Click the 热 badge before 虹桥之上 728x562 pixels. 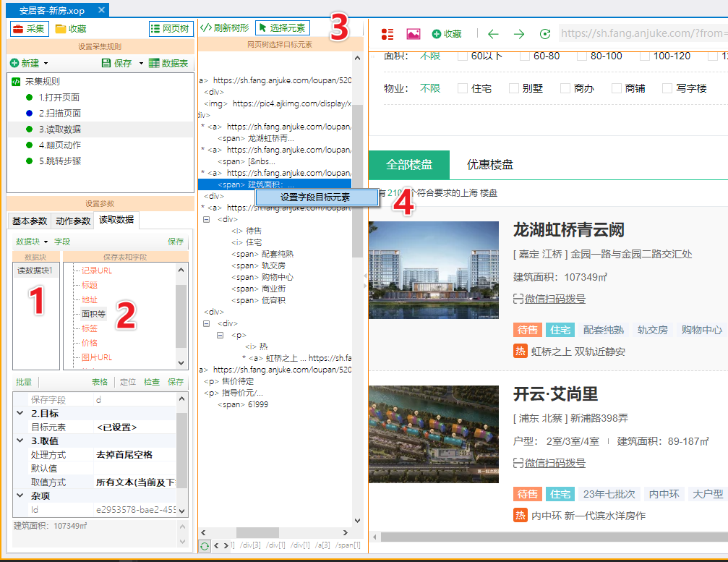(x=521, y=351)
